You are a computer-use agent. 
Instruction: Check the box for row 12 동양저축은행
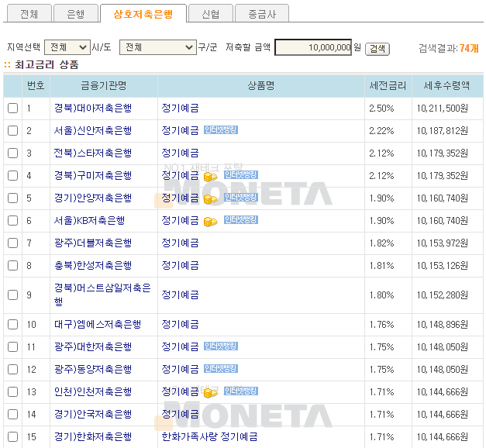(x=12, y=369)
